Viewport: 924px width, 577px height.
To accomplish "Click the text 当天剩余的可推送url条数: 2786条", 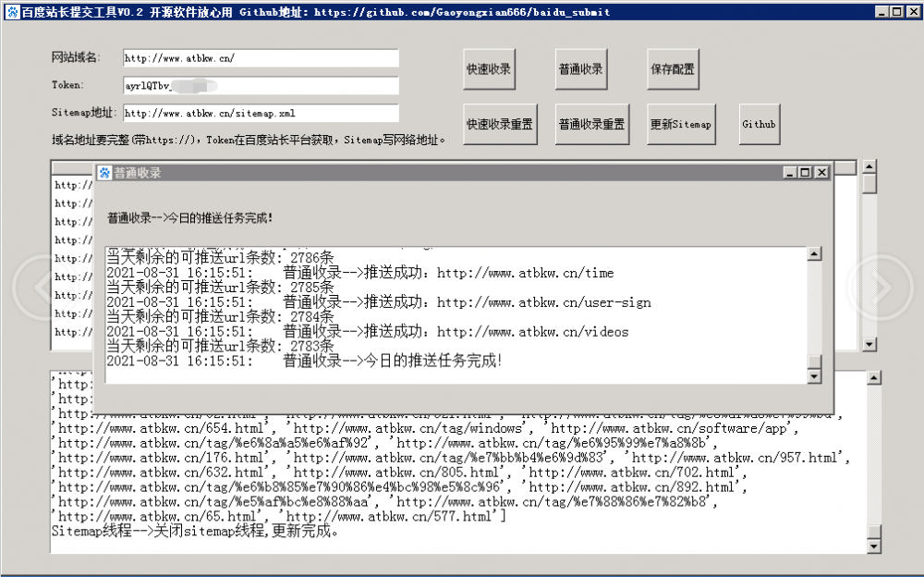I will point(221,258).
